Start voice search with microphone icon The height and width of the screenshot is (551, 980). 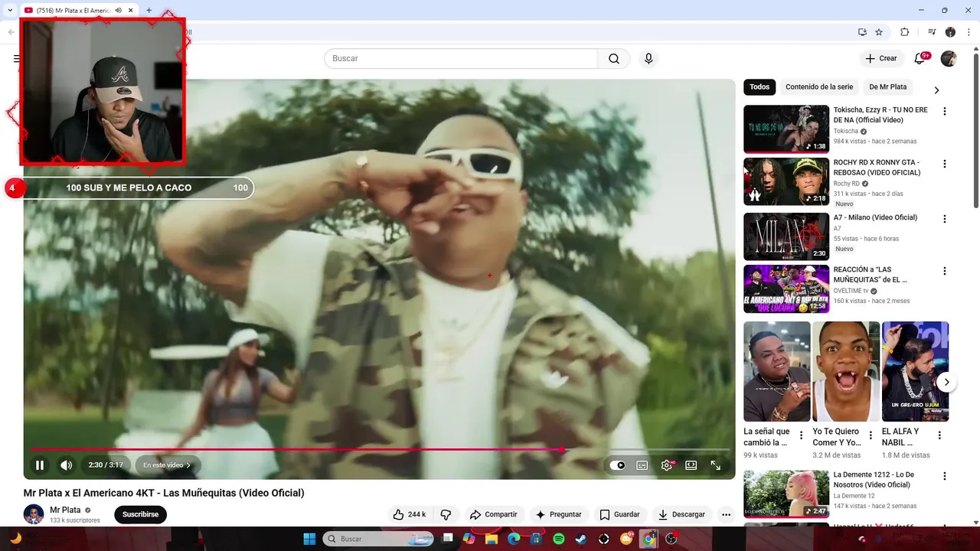(648, 58)
